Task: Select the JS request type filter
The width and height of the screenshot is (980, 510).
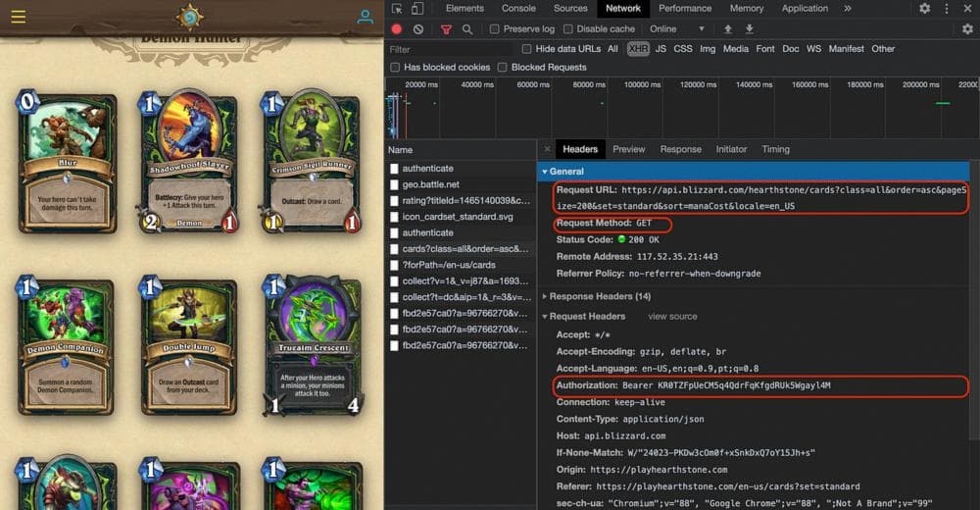Action: [x=661, y=49]
